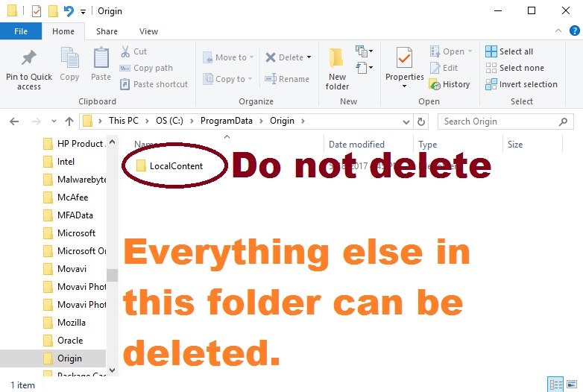Viewport: 583px width, 392px height.
Task: Click the navigation pane scrollbar thumb
Action: [113, 275]
